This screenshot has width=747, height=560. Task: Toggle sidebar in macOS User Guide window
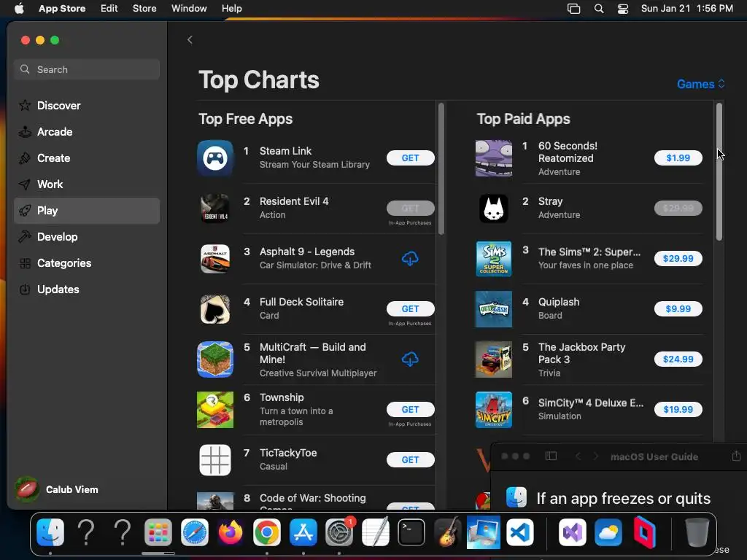pyautogui.click(x=551, y=456)
